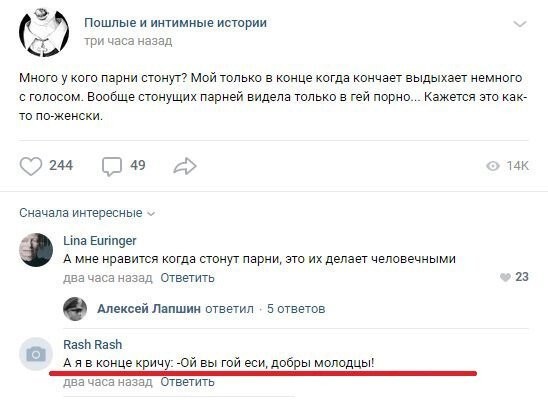Open Rash Rash profile name
This screenshot has height=405, width=548.
tap(93, 345)
